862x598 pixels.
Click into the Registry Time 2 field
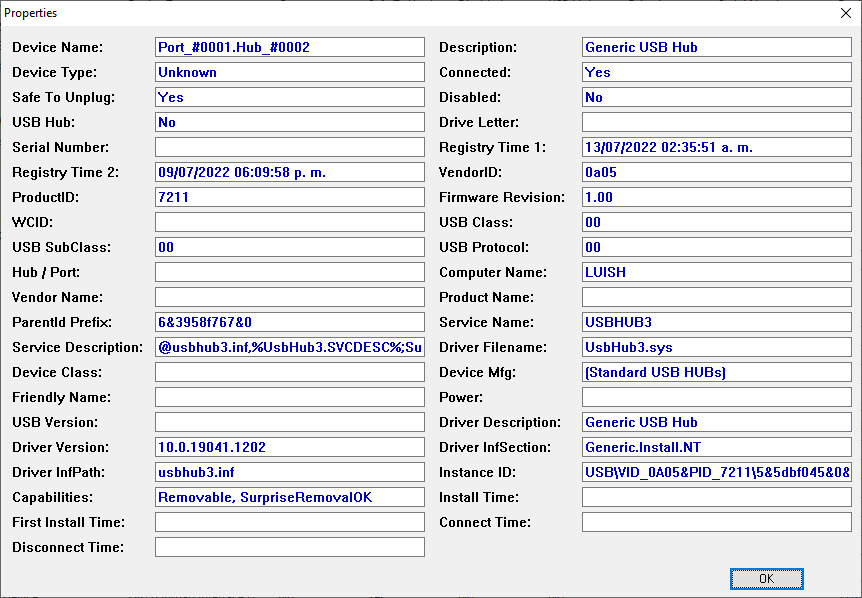[289, 172]
